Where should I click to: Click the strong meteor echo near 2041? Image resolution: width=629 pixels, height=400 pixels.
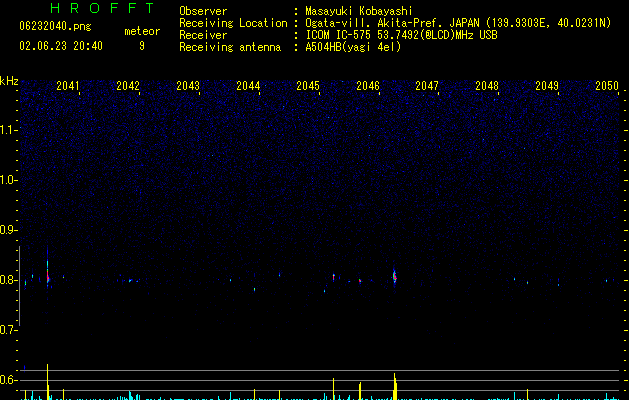tap(48, 275)
